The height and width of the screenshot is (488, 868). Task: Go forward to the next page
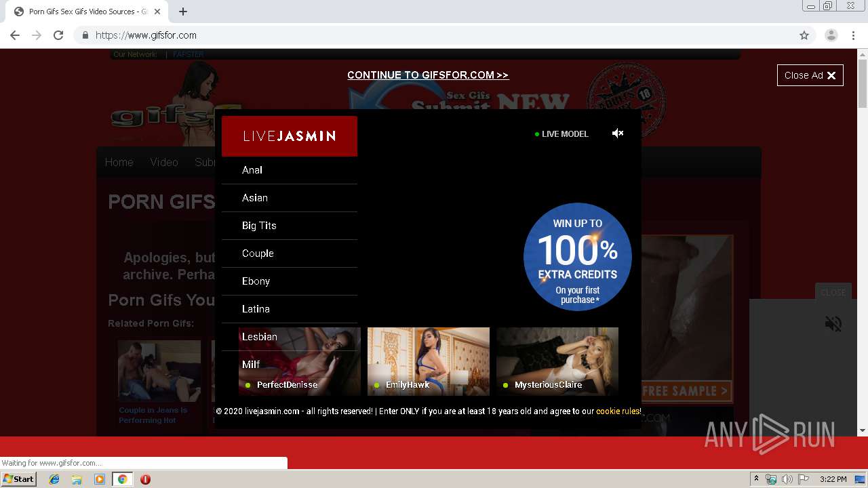(37, 35)
